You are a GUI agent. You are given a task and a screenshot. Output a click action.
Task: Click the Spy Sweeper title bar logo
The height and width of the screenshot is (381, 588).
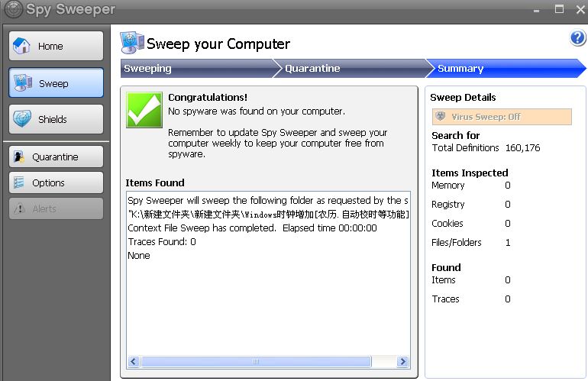click(x=14, y=9)
